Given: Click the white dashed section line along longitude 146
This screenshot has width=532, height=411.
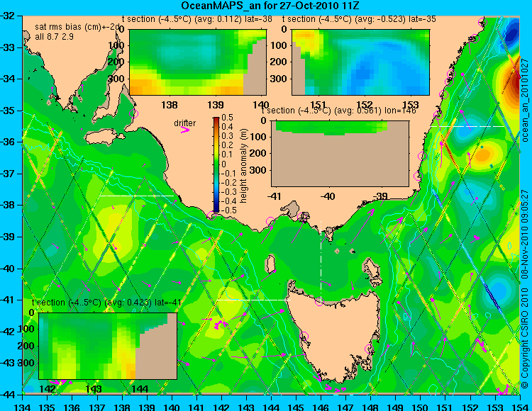Looking at the screenshot, I should pyautogui.click(x=321, y=260).
